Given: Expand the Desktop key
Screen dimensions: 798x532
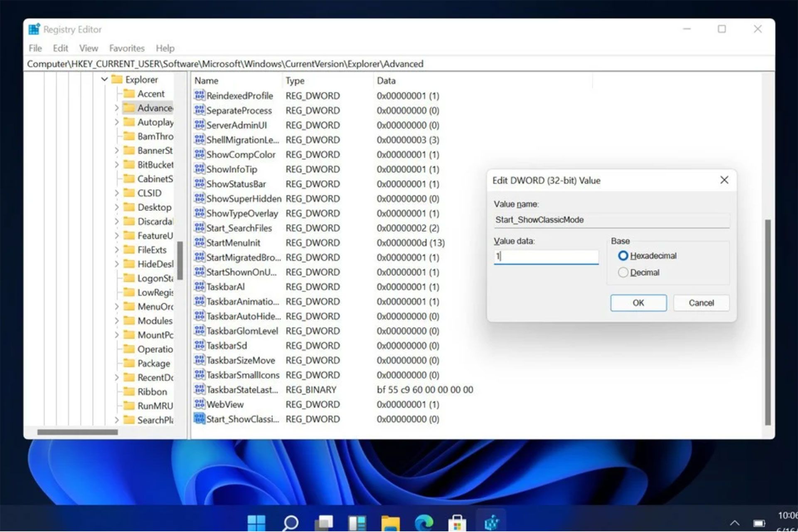Looking at the screenshot, I should tap(116, 207).
